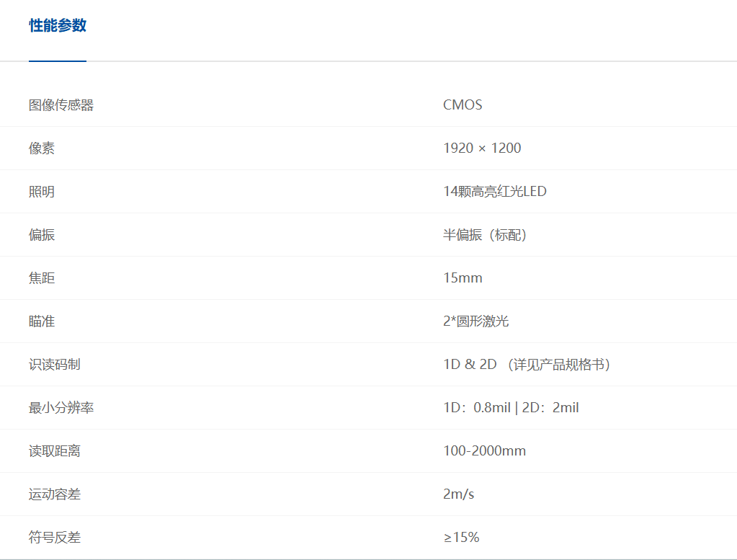
Task: Select the 14颗高亮红光LED value
Action: click(x=495, y=192)
